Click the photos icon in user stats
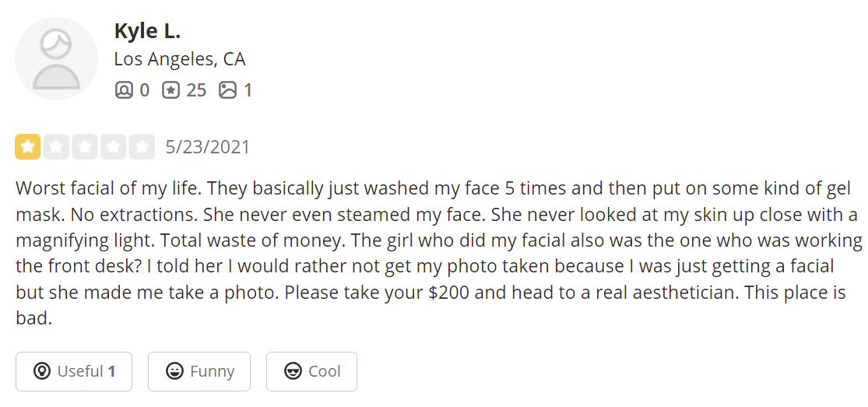This screenshot has width=868, height=407. point(227,90)
